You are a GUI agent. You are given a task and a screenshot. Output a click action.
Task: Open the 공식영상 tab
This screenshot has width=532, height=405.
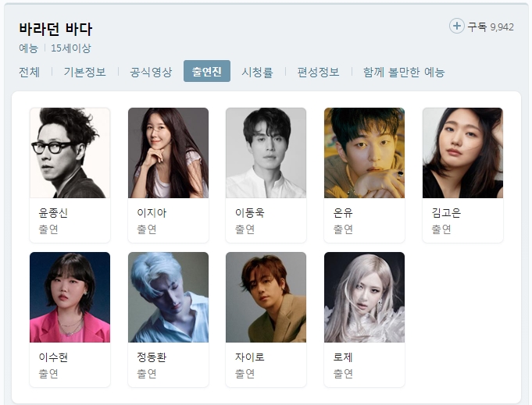click(151, 72)
